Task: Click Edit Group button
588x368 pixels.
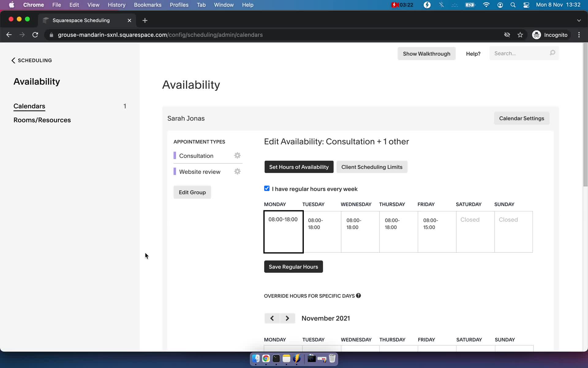Action: point(192,192)
